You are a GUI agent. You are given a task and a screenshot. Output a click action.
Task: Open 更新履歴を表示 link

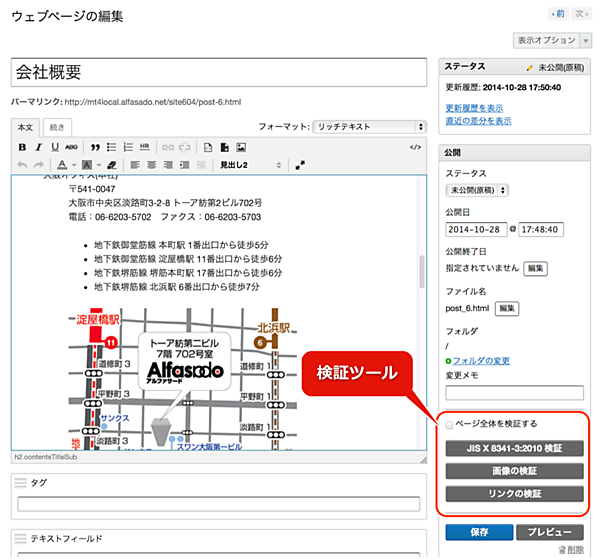[x=478, y=107]
